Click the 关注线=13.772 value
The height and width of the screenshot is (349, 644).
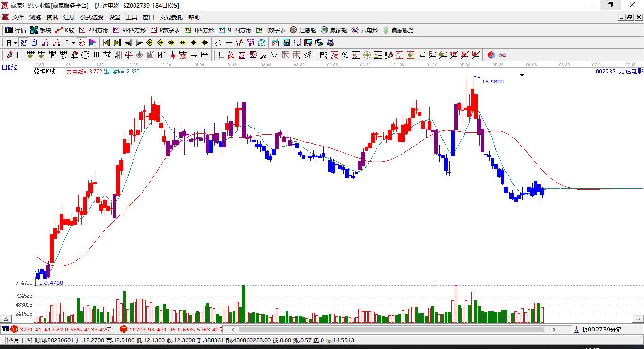[x=84, y=72]
